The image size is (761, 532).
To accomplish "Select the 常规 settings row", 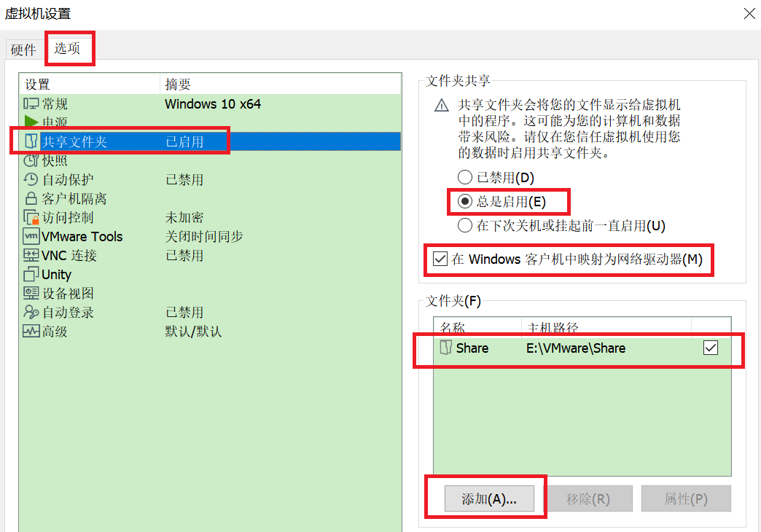I will click(210, 103).
